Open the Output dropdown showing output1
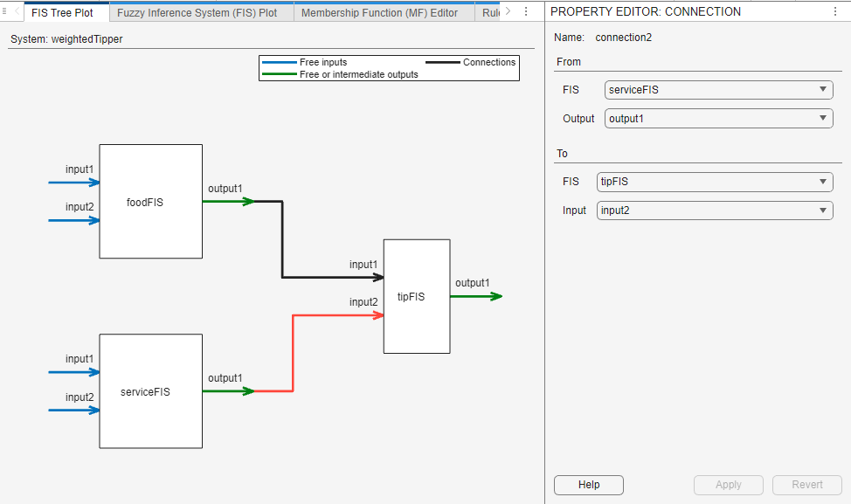Image resolution: width=851 pixels, height=504 pixels. (718, 118)
